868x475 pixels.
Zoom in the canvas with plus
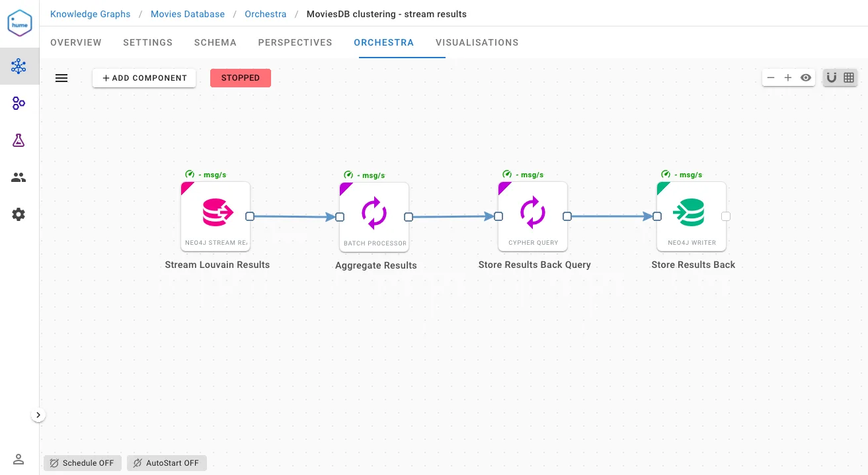click(788, 77)
